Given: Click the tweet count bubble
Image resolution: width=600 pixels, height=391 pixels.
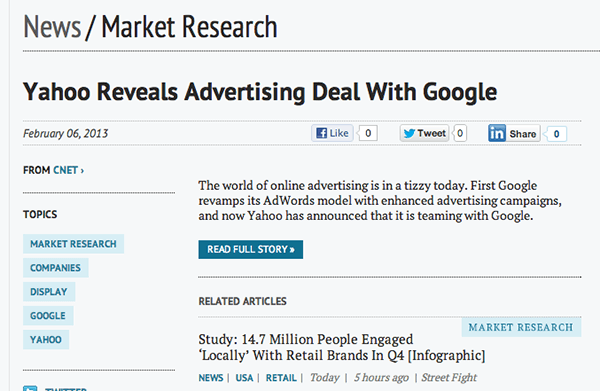Looking at the screenshot, I should (460, 134).
